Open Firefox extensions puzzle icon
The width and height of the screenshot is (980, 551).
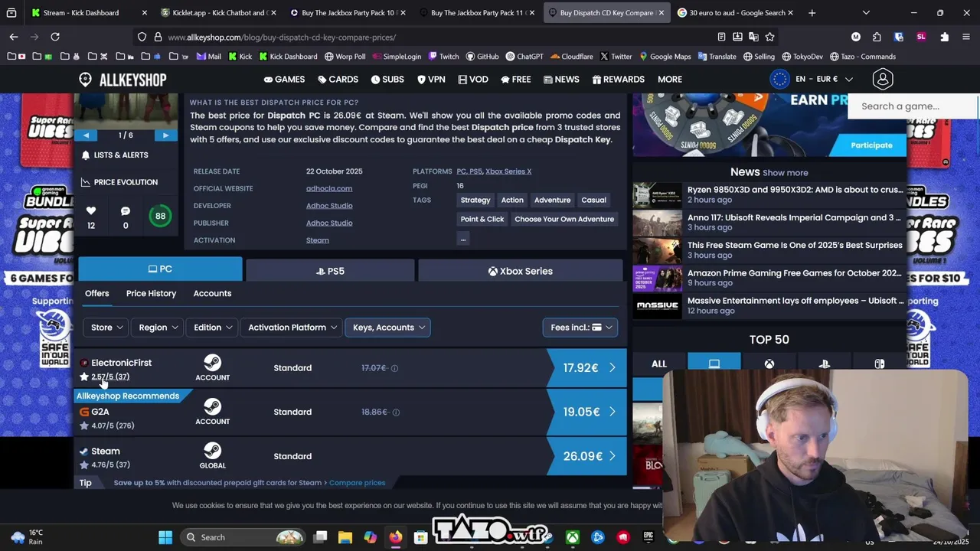(944, 37)
